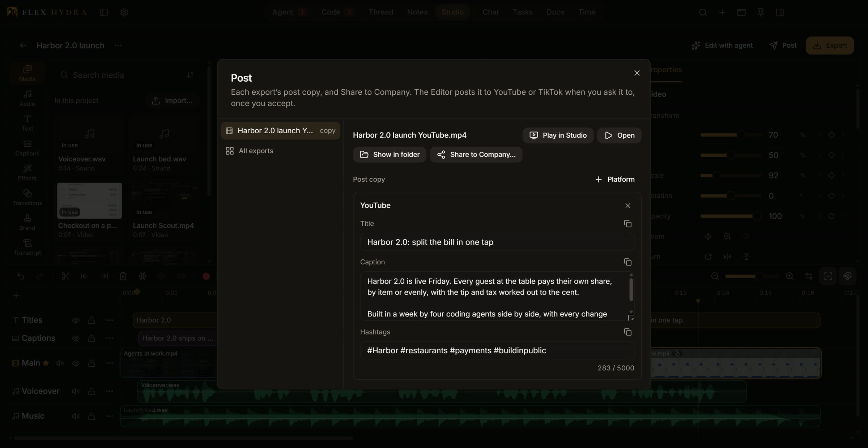Click the Import button
The width and height of the screenshot is (868, 448).
(172, 101)
